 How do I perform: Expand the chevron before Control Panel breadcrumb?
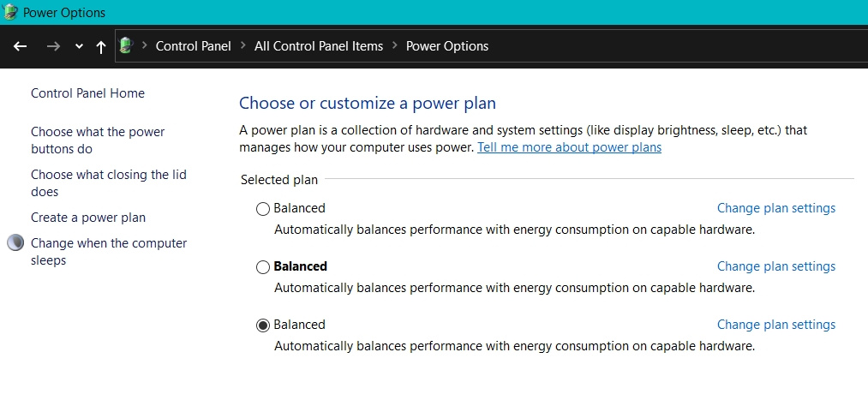click(x=145, y=46)
